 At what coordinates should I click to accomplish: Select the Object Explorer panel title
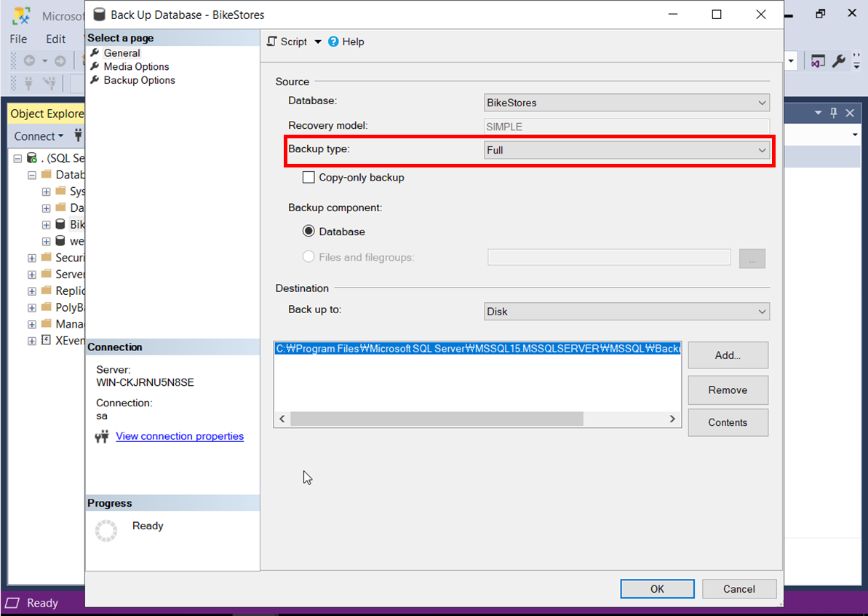(47, 114)
